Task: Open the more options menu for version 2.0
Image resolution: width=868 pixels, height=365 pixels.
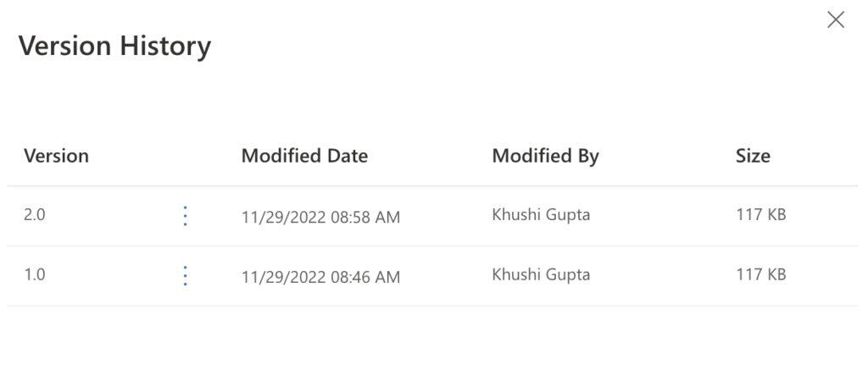Action: click(186, 216)
